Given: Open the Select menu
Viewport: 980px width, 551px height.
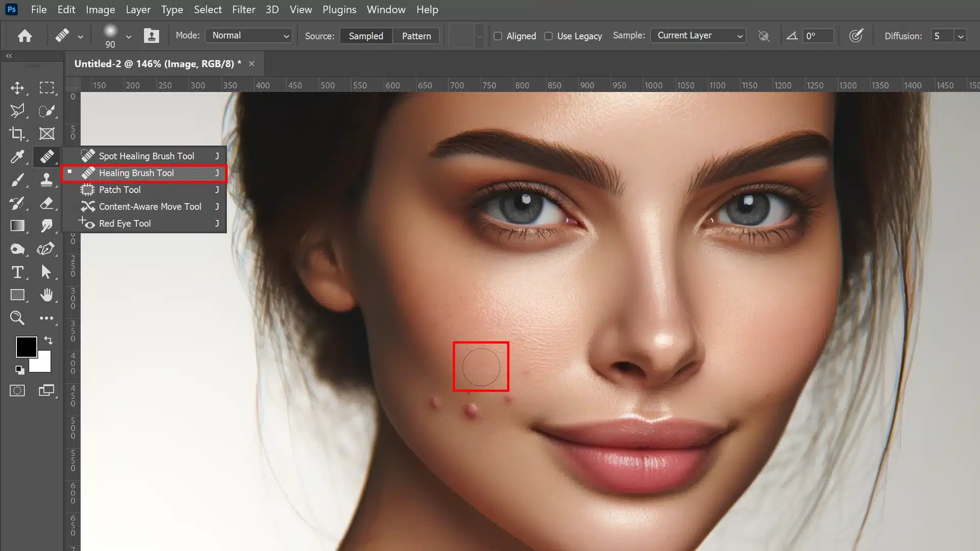Looking at the screenshot, I should tap(208, 10).
